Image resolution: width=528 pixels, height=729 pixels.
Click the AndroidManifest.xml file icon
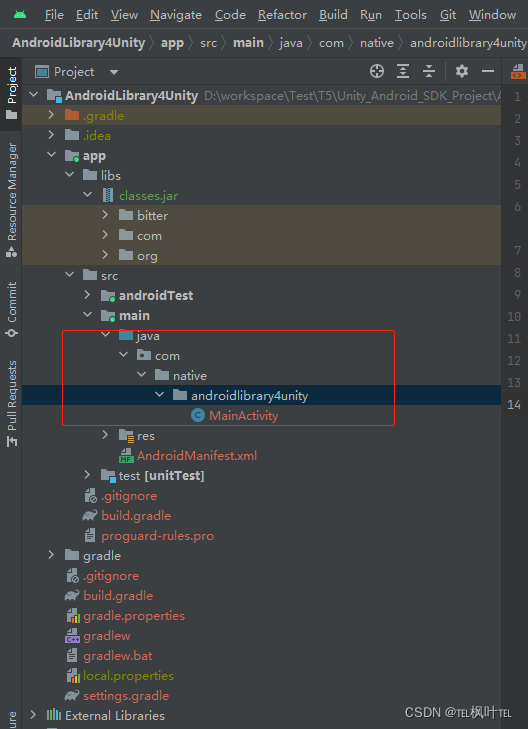(126, 456)
